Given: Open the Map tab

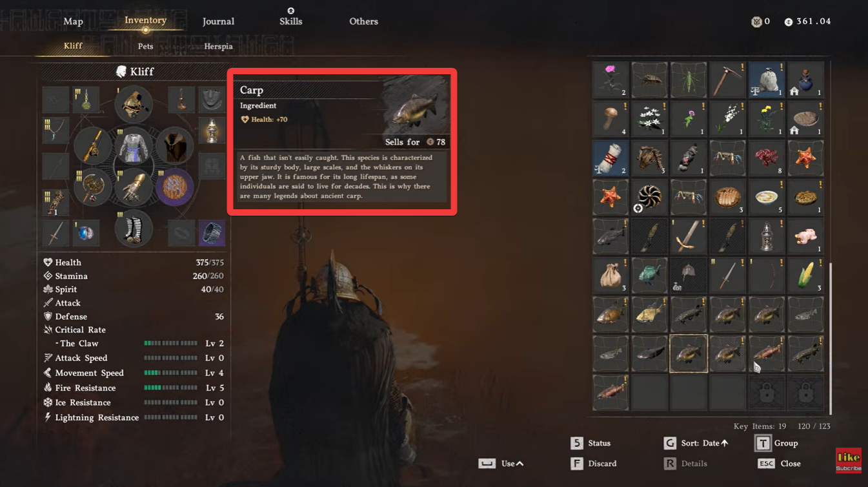Looking at the screenshot, I should (x=73, y=21).
